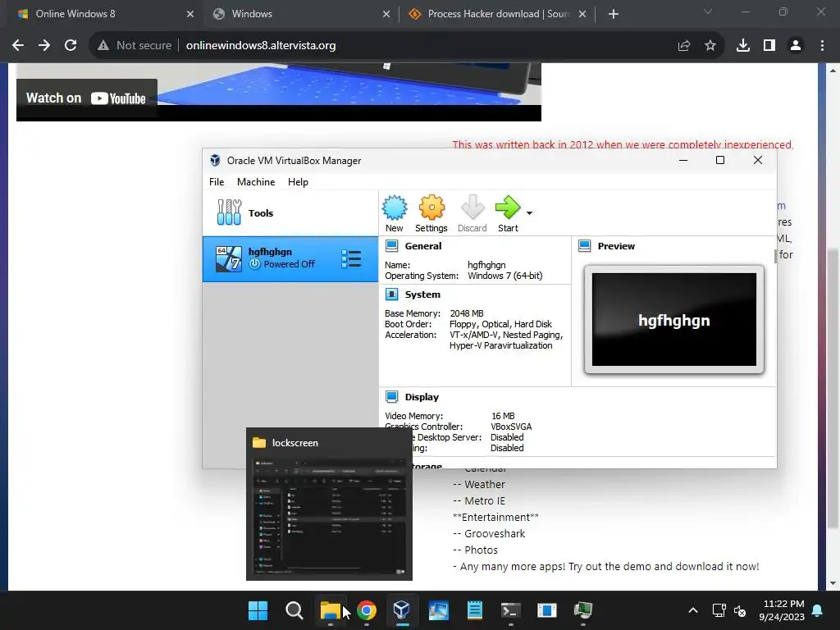Open the Start button dropdown arrow

(529, 213)
